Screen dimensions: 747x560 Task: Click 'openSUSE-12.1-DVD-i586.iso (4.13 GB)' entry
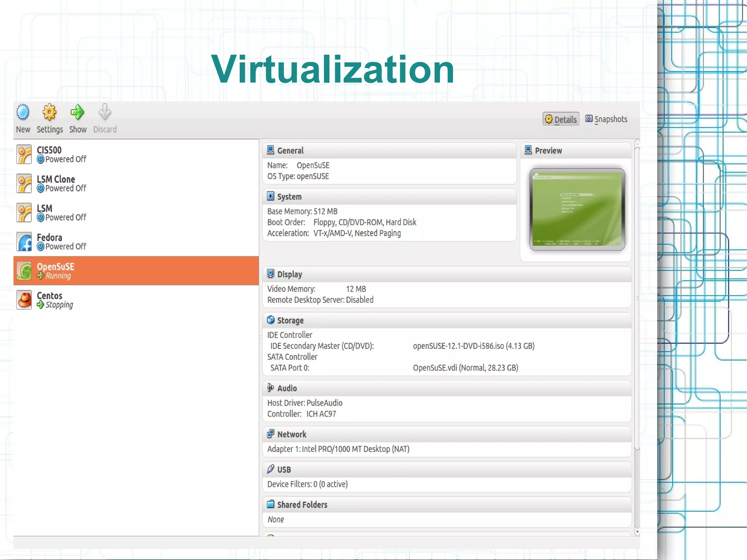click(x=474, y=346)
